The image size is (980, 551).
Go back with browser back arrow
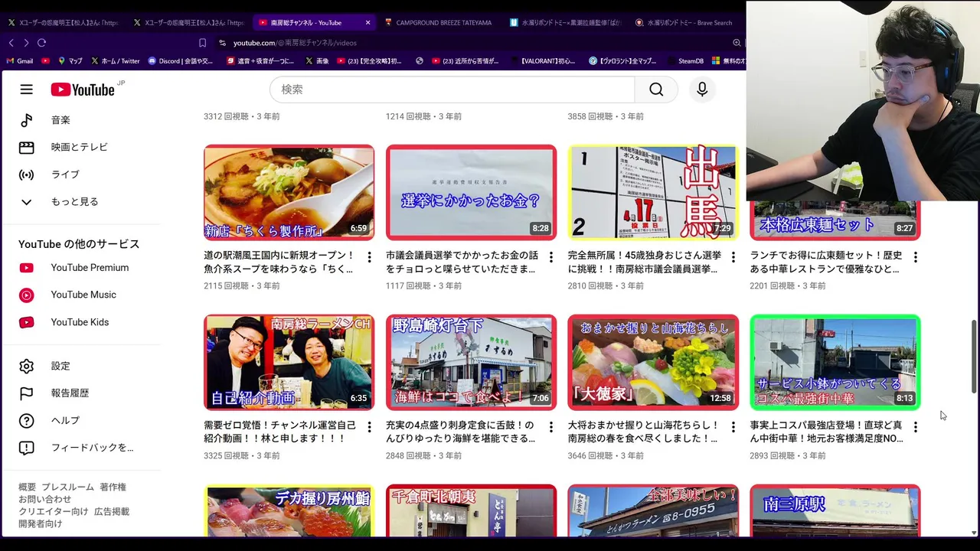(x=11, y=43)
